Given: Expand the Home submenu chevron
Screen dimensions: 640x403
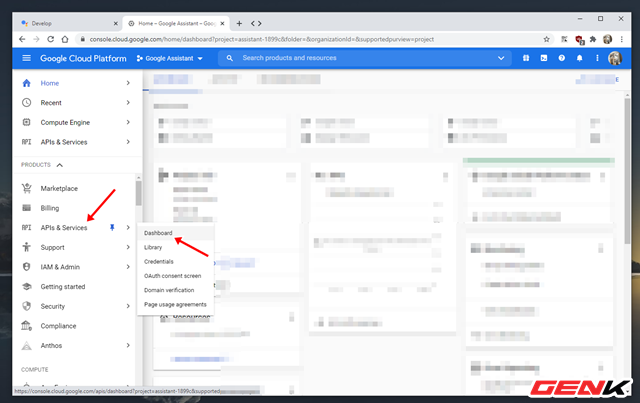Looking at the screenshot, I should [128, 83].
